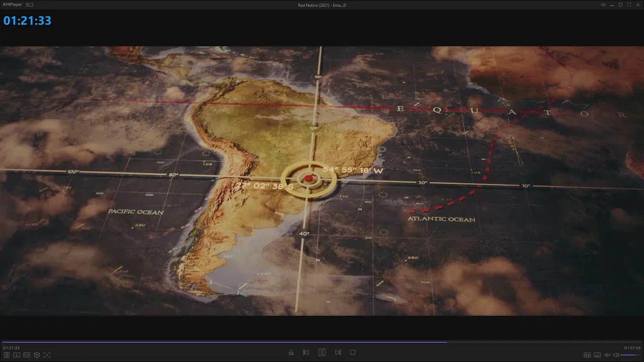Stop the video playback

click(x=353, y=352)
